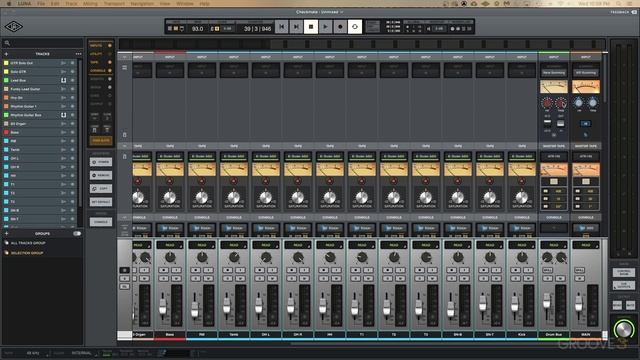The height and width of the screenshot is (360, 640).
Task: Click the Remove button in assign panel
Action: click(x=101, y=175)
